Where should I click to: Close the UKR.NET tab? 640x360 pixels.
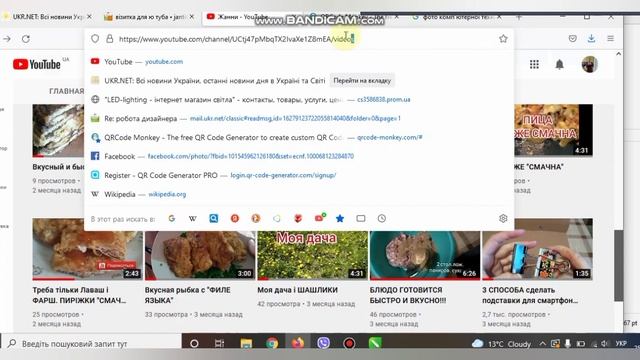click(x=89, y=17)
